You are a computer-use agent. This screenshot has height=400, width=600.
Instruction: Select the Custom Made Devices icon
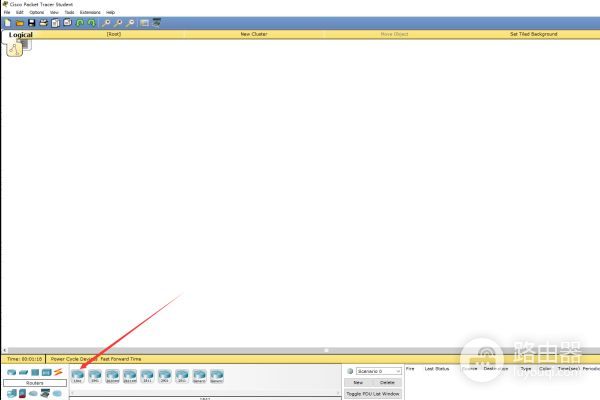(x=45, y=393)
